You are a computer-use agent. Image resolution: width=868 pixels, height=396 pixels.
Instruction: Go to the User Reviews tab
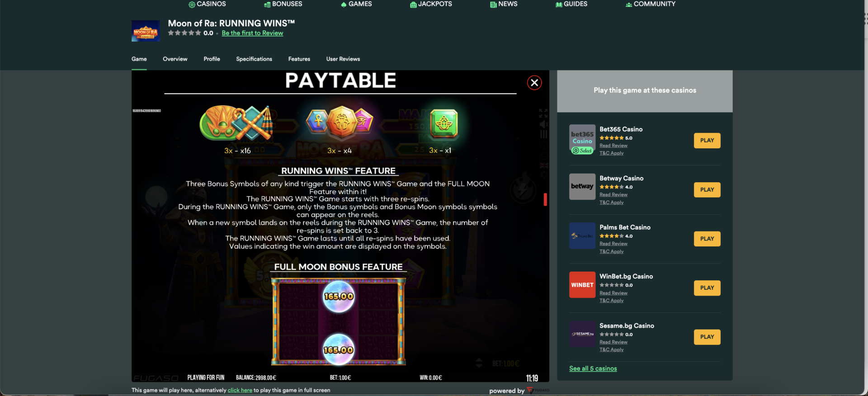point(343,59)
